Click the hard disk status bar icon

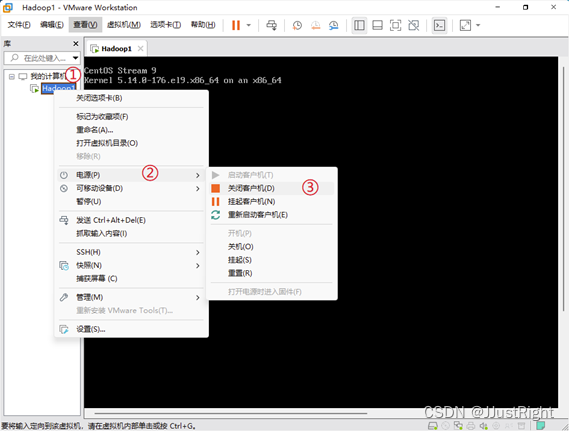point(433,426)
